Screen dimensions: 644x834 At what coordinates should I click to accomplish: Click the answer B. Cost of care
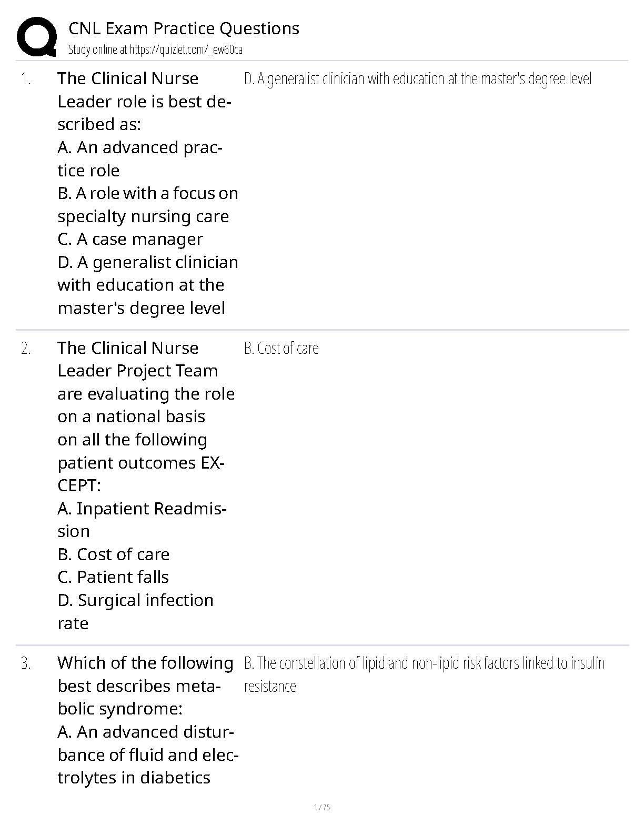tap(281, 349)
